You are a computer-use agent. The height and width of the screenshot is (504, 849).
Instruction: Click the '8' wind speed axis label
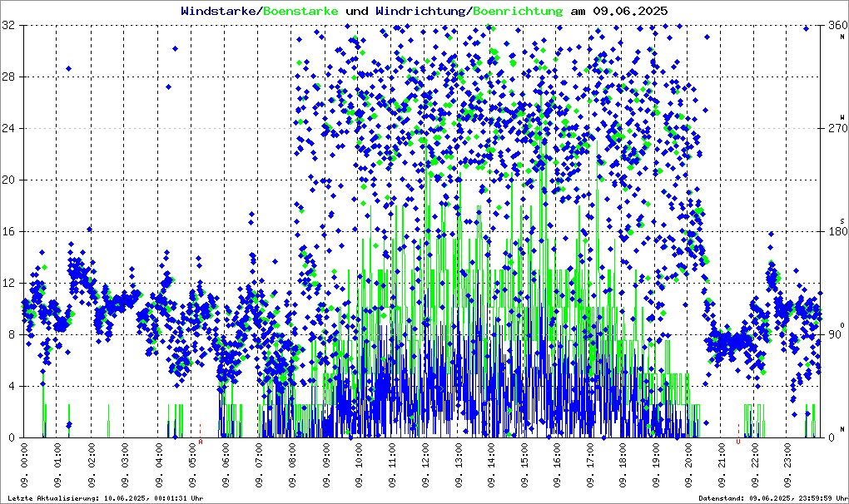click(12, 335)
